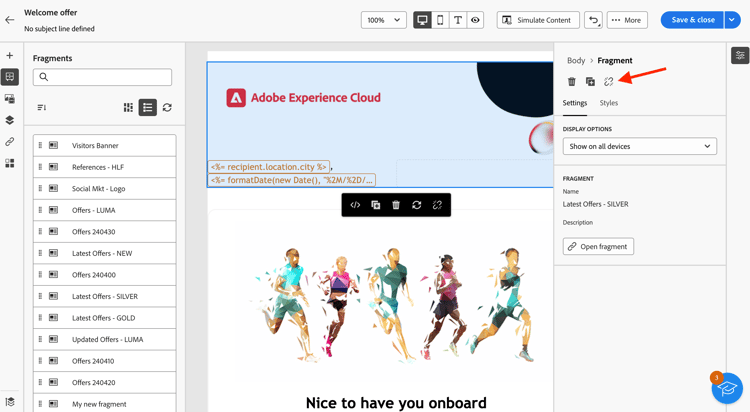Go back with the left arrow icon

(x=10, y=20)
